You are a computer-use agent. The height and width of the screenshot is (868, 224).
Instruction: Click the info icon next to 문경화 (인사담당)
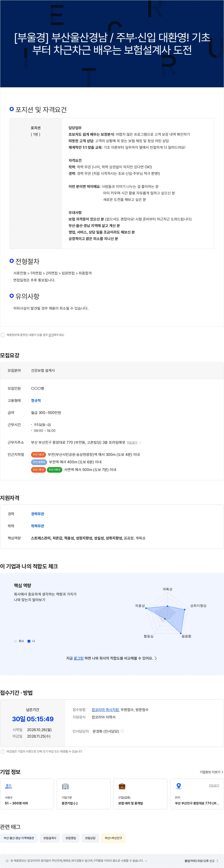122,731
